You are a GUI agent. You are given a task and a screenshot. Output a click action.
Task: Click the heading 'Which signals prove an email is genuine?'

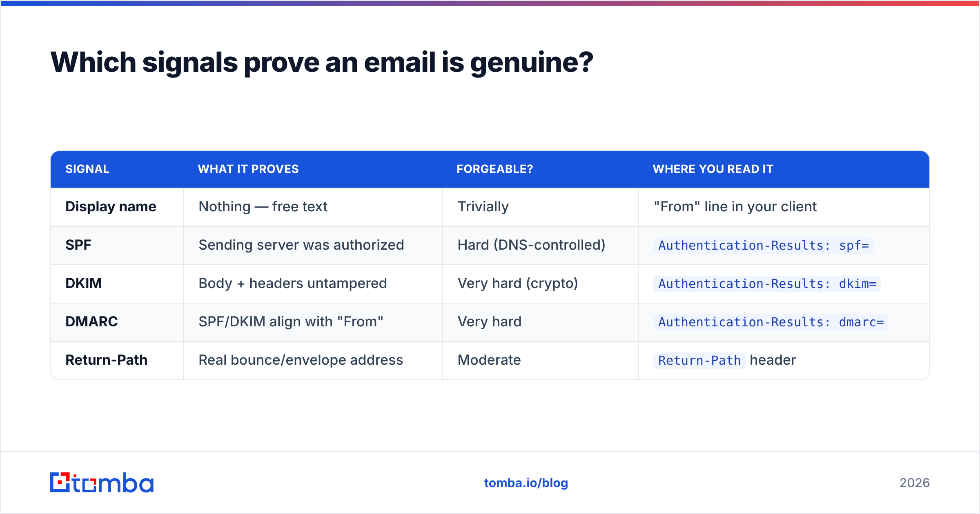tap(322, 62)
